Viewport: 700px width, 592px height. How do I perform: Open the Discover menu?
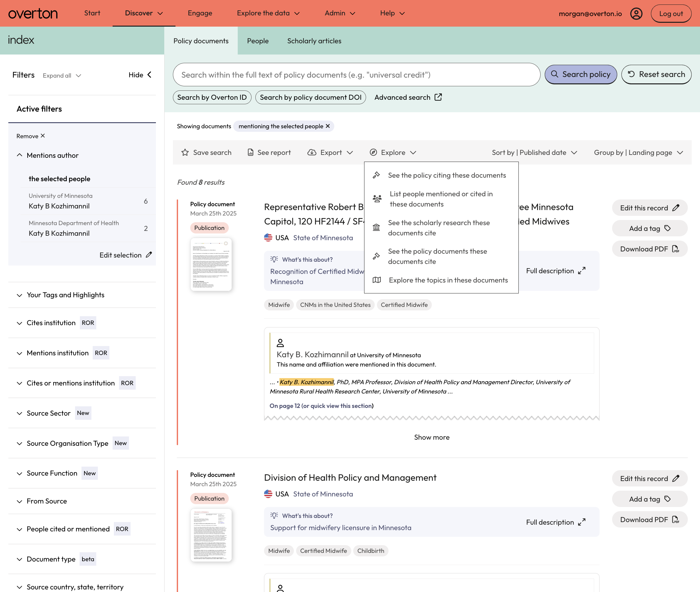click(x=144, y=13)
